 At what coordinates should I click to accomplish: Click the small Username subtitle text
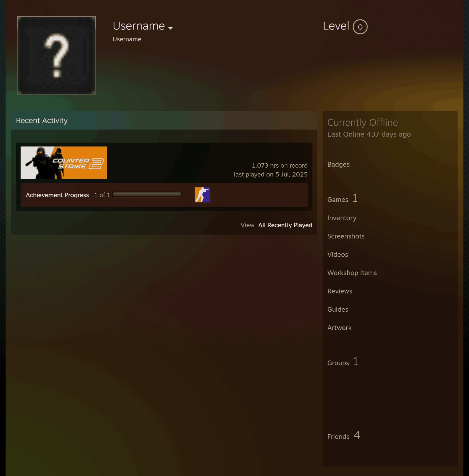[x=127, y=39]
